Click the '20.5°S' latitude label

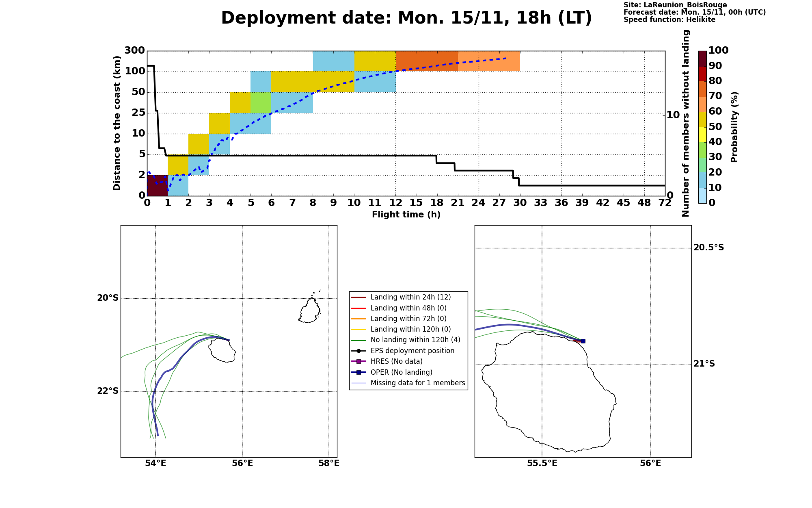[x=708, y=248]
